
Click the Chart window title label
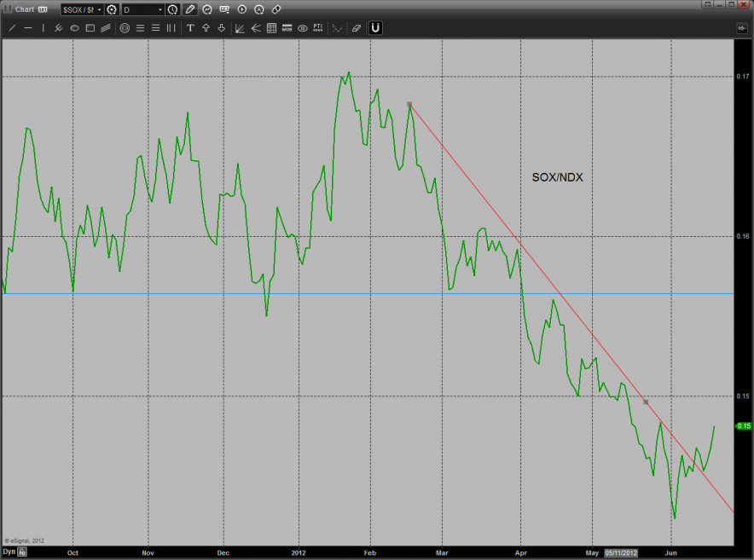click(24, 9)
